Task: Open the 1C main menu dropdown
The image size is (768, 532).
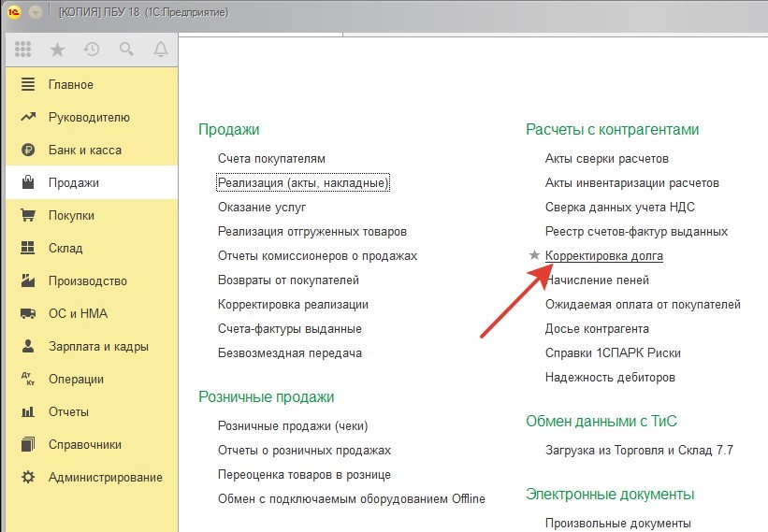Action: click(x=36, y=12)
